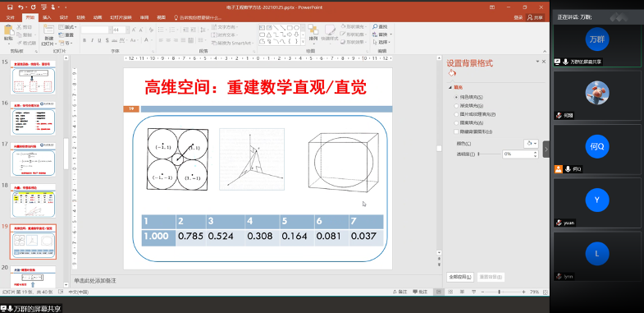Check the 隐藏背景图形 checkbox
Viewport: 644px width, 313px height.
[x=456, y=131]
